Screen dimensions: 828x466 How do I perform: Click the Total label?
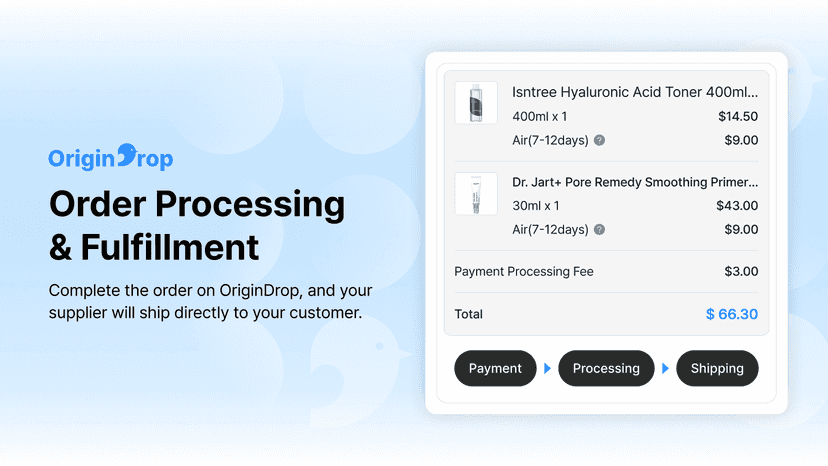468,314
